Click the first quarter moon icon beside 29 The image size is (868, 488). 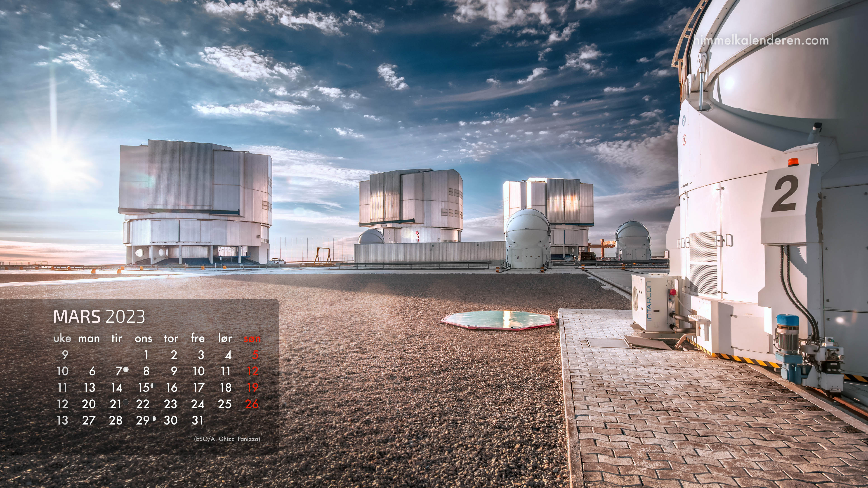(x=155, y=419)
